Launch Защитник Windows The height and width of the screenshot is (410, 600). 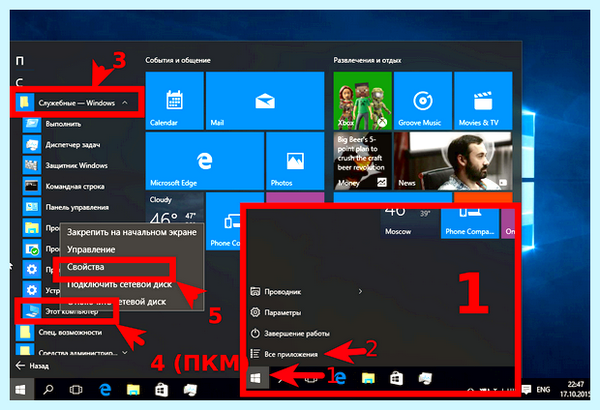click(77, 165)
